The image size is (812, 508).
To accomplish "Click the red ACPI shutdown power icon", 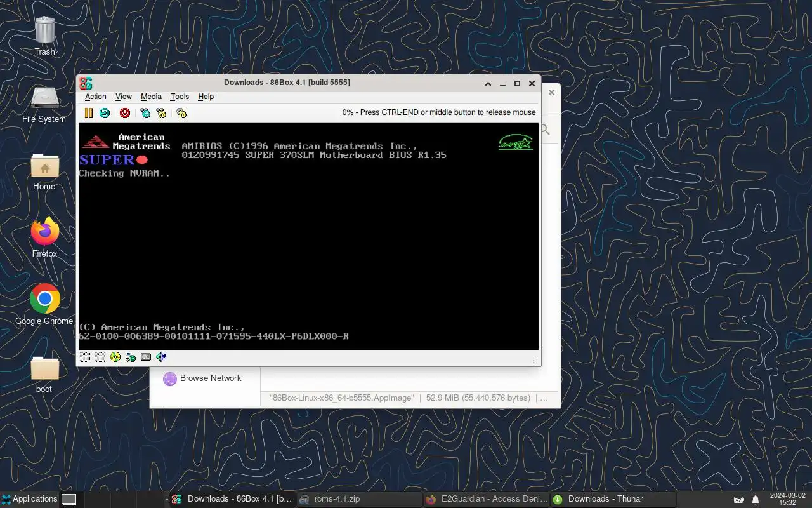I will tap(125, 113).
